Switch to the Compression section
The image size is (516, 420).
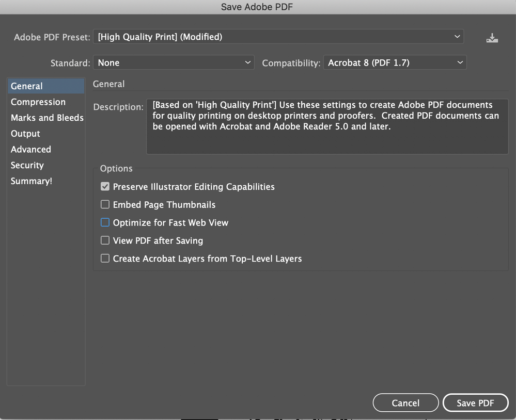46,102
